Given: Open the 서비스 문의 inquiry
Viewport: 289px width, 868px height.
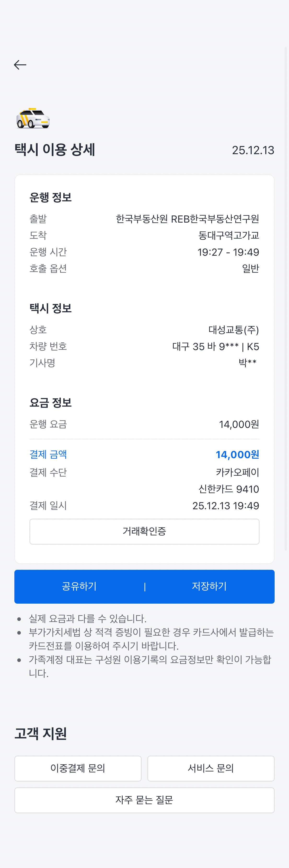Looking at the screenshot, I should 211,768.
